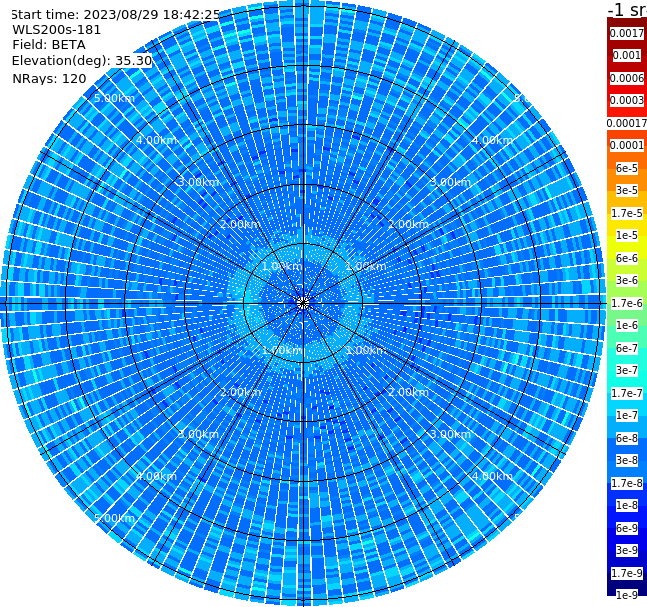Select the 1e-5 color bar label
Viewport: 647px width, 607px height.
coord(627,235)
